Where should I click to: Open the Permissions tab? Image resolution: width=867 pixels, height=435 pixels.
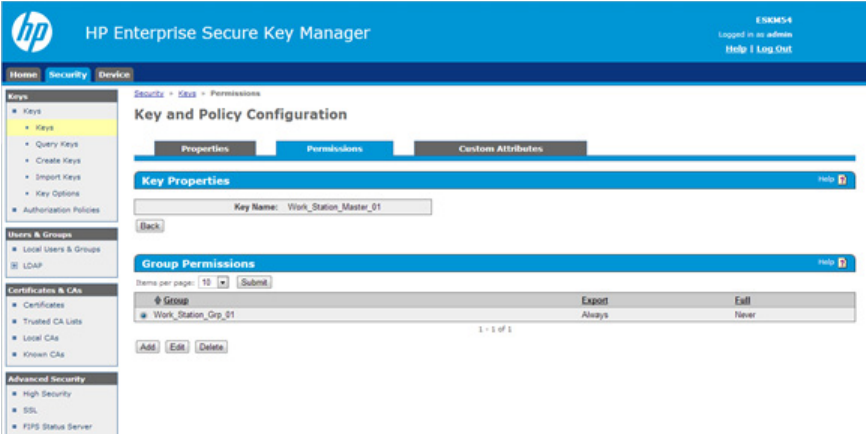click(335, 149)
